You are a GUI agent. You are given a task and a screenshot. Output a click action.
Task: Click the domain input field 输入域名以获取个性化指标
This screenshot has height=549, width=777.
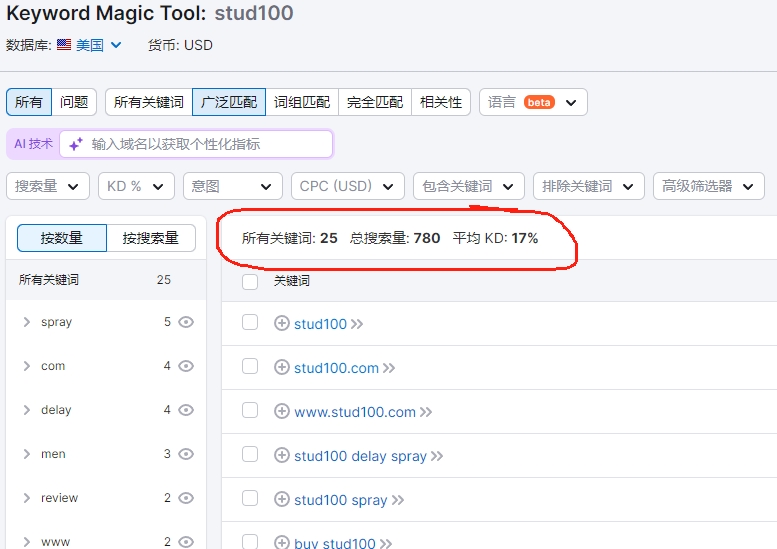[196, 144]
